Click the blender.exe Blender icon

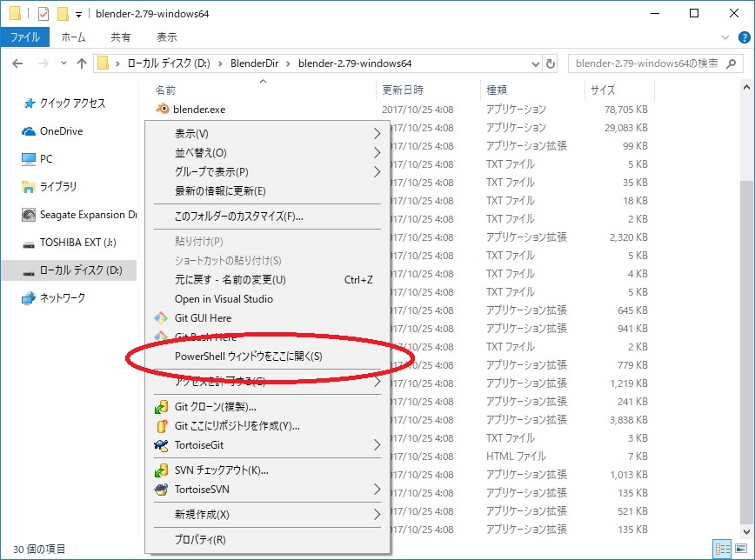(163, 109)
